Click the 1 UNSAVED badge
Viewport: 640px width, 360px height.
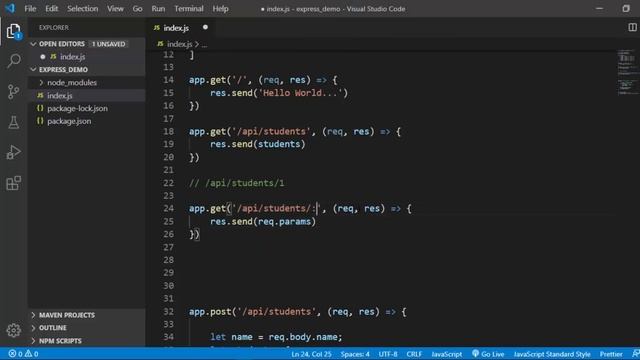pos(108,44)
